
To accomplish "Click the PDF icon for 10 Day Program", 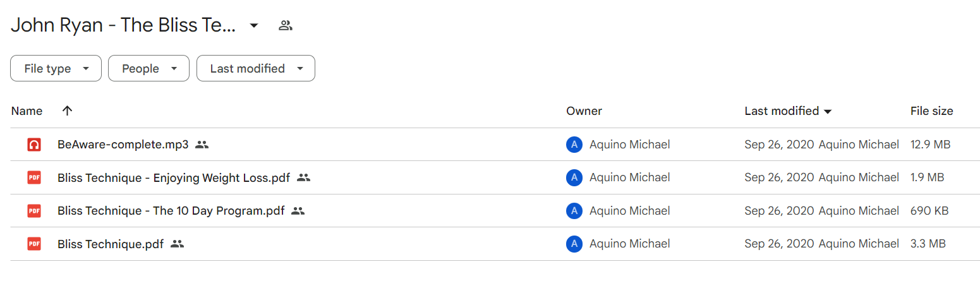I will tap(34, 211).
